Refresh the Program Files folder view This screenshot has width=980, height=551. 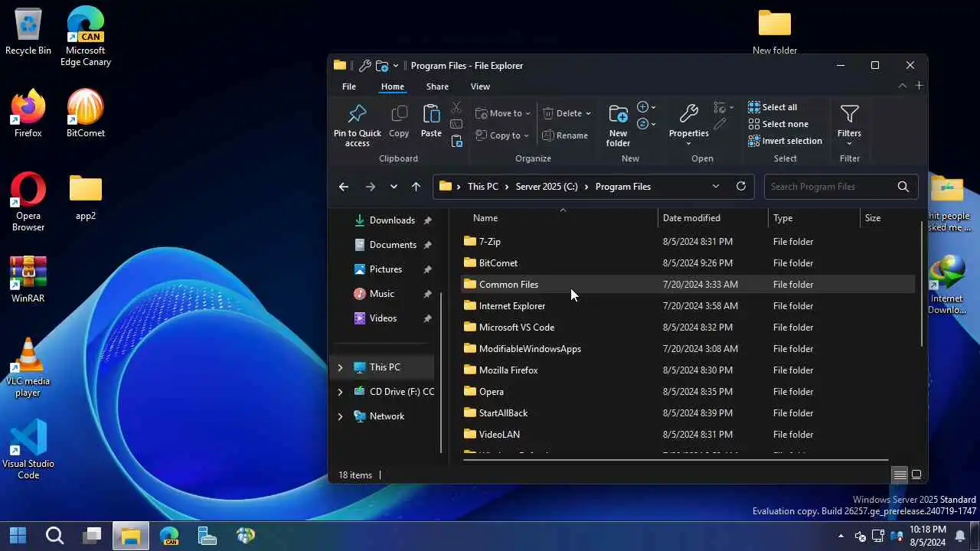click(740, 187)
